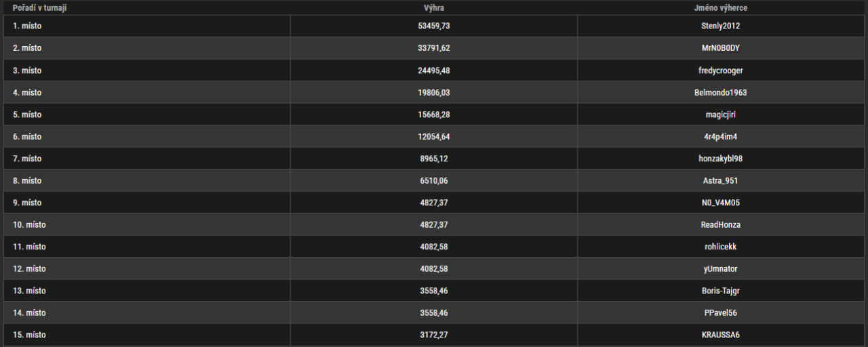Select the '9. místo' row label
868x347 pixels.
point(27,203)
